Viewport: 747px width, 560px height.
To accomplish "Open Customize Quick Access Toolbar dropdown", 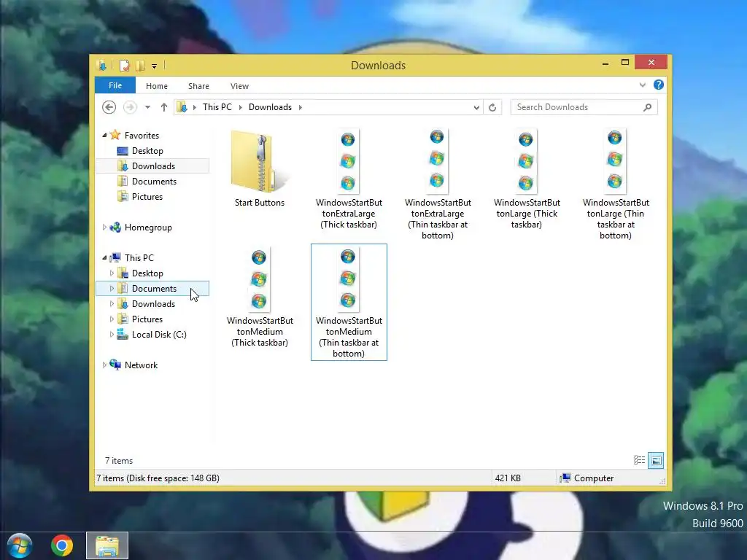I will [155, 66].
